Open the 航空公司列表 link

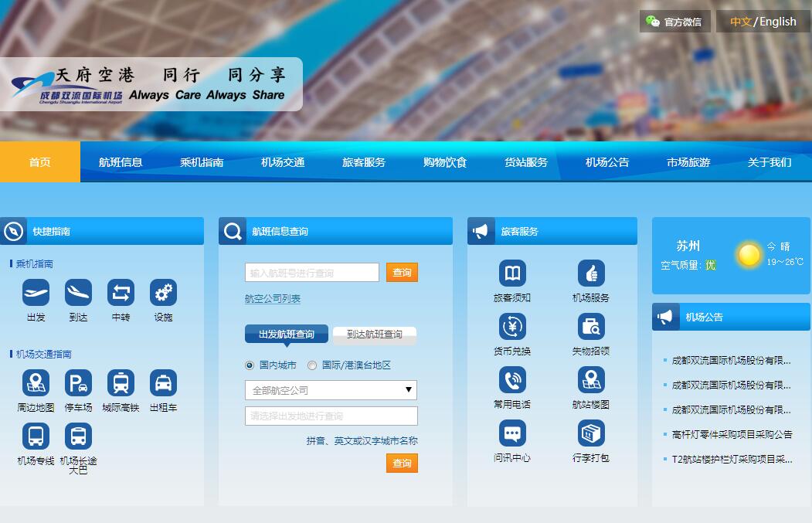pyautogui.click(x=273, y=299)
